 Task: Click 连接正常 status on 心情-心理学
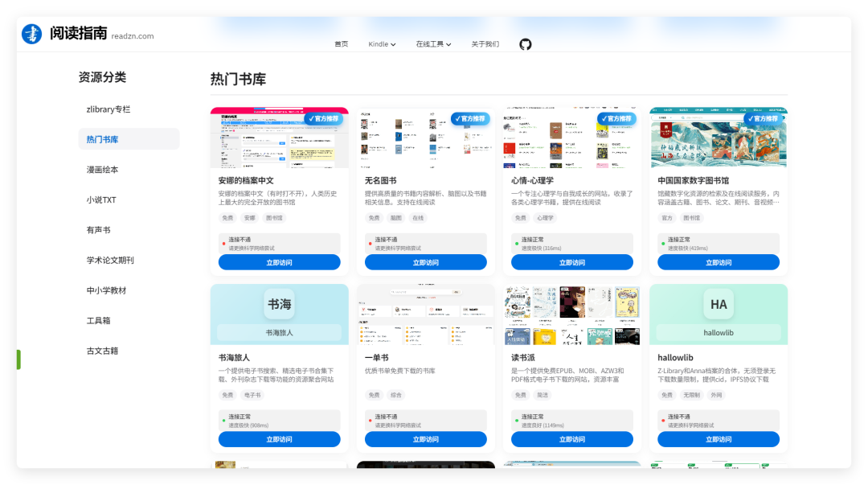572,244
